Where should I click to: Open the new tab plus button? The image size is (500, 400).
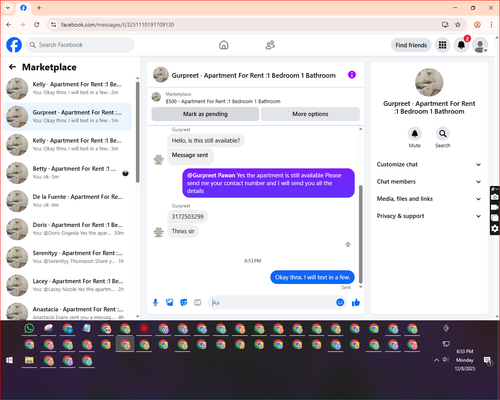(39, 8)
